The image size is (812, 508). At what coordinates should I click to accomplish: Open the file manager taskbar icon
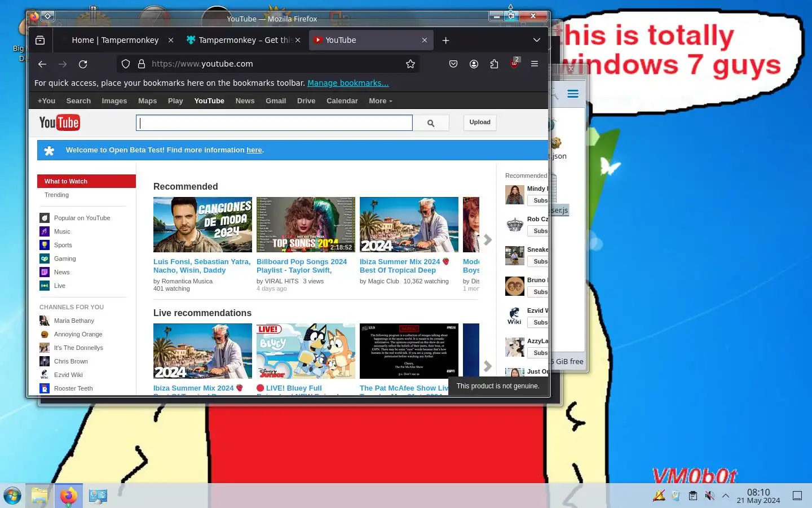click(39, 496)
